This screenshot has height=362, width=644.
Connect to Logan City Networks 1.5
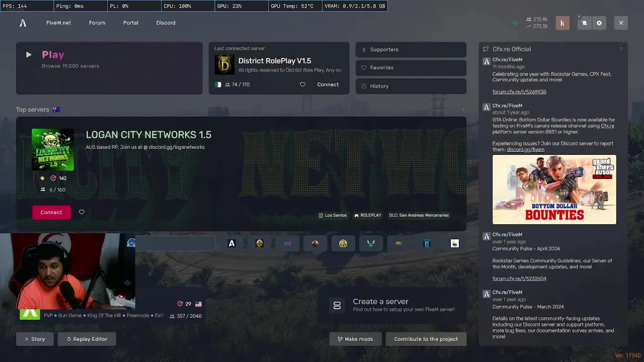click(51, 213)
